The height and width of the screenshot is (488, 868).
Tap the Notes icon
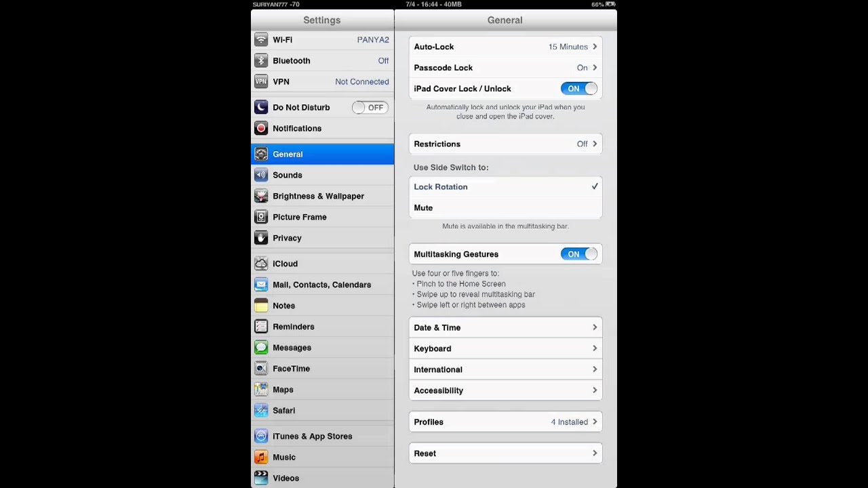pyautogui.click(x=261, y=306)
